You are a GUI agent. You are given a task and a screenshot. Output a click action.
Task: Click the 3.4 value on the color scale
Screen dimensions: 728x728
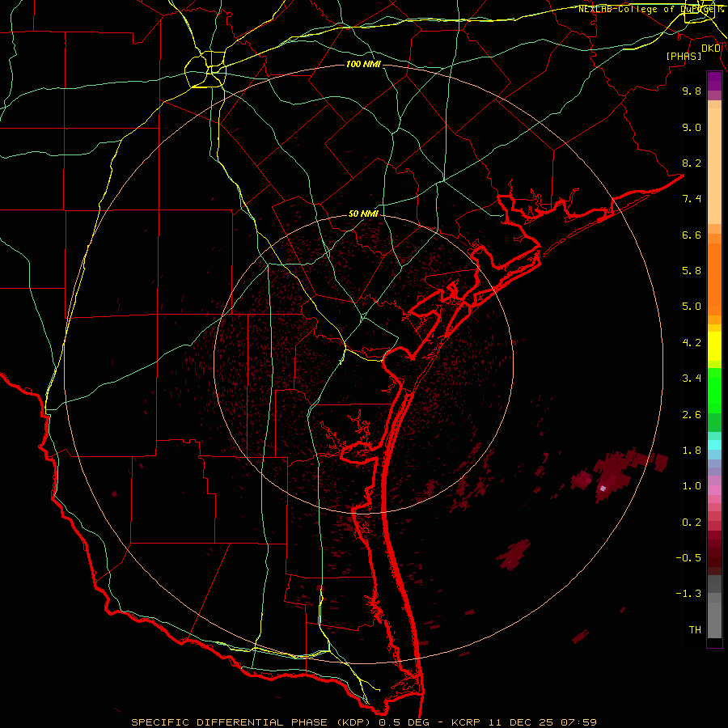[x=692, y=379]
